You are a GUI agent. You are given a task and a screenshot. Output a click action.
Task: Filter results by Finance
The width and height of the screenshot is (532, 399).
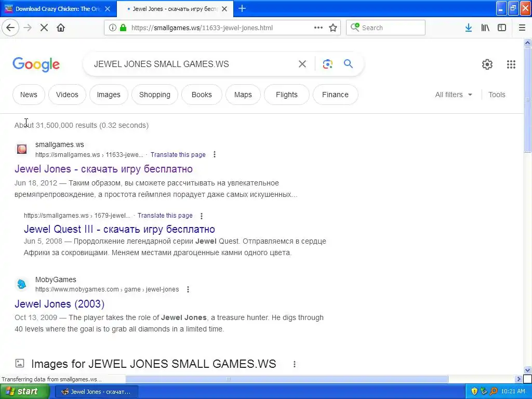point(335,95)
